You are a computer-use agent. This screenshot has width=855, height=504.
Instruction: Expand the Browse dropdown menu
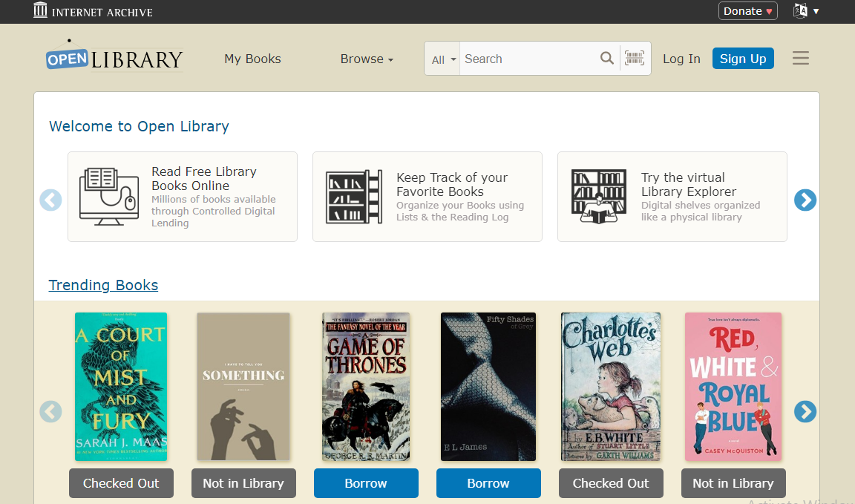point(367,59)
